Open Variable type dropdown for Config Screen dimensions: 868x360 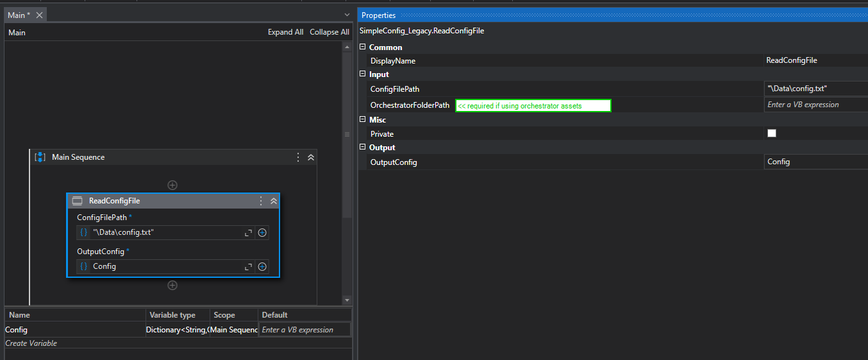pos(178,330)
